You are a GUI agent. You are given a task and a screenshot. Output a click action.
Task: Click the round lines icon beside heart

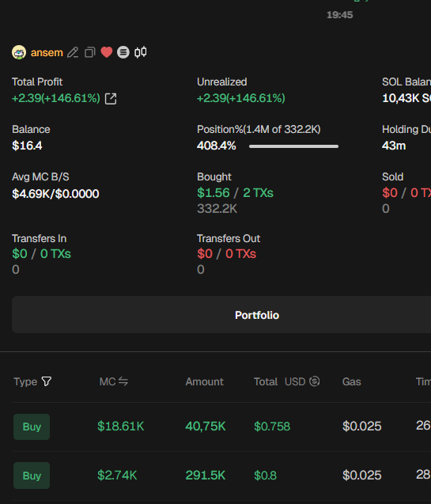123,52
